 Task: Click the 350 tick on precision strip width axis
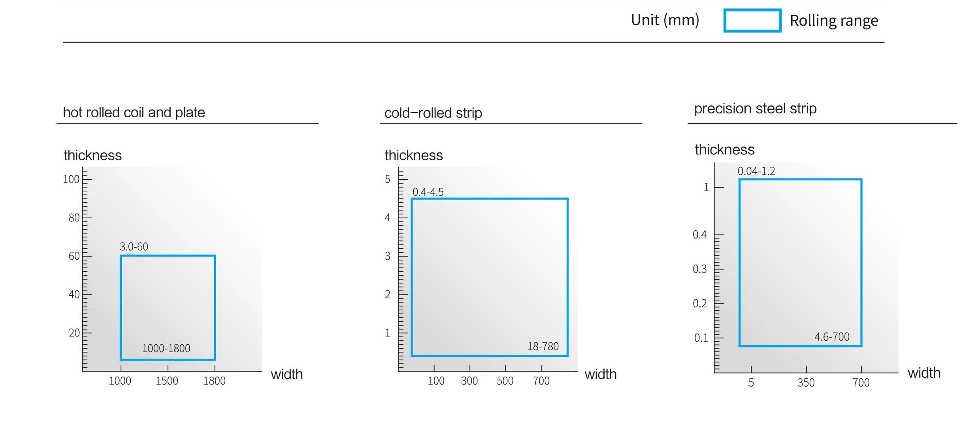pyautogui.click(x=806, y=383)
